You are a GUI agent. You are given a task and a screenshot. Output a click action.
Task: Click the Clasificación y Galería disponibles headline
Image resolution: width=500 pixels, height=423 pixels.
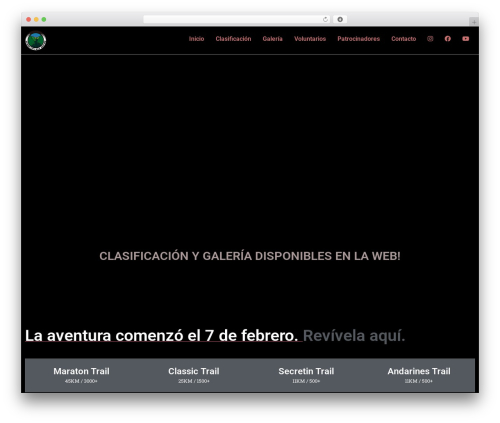250,256
